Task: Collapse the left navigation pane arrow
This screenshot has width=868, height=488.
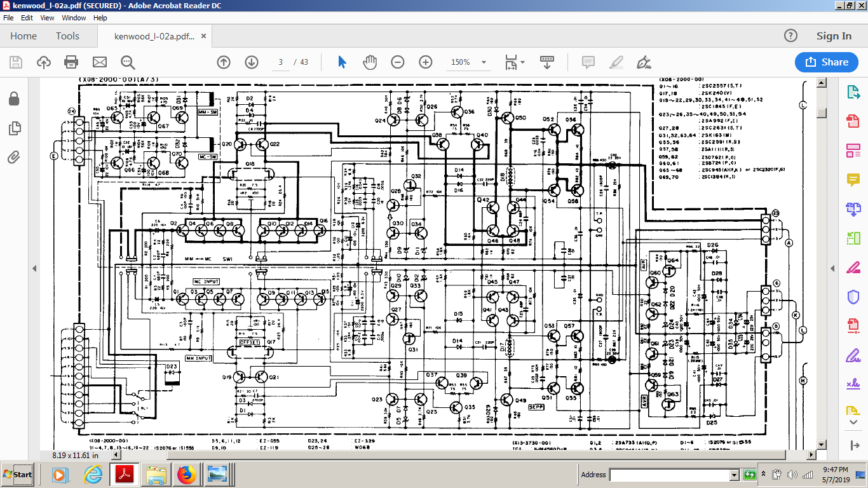Action: [34, 269]
